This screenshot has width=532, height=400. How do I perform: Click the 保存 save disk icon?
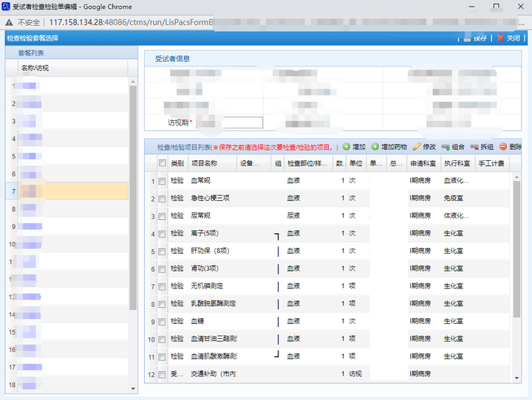(467, 38)
